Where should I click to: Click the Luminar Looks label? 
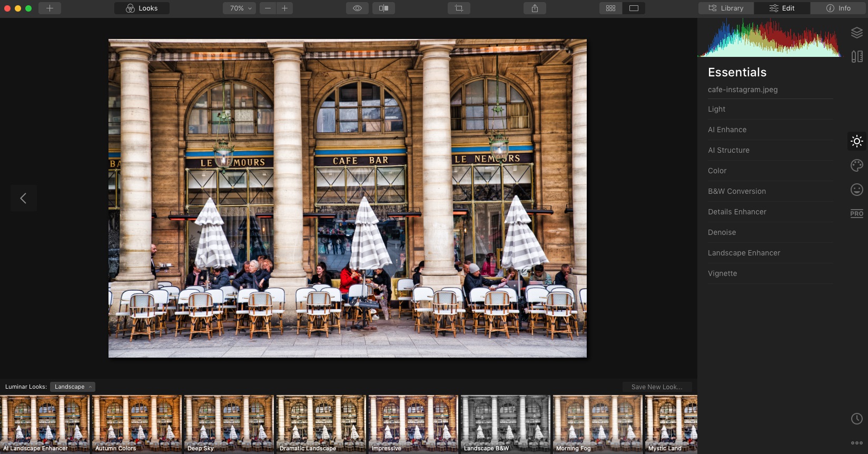click(26, 387)
